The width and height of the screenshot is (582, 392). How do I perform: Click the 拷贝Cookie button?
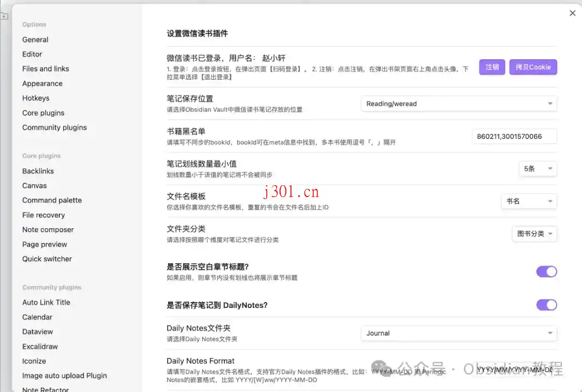point(533,67)
